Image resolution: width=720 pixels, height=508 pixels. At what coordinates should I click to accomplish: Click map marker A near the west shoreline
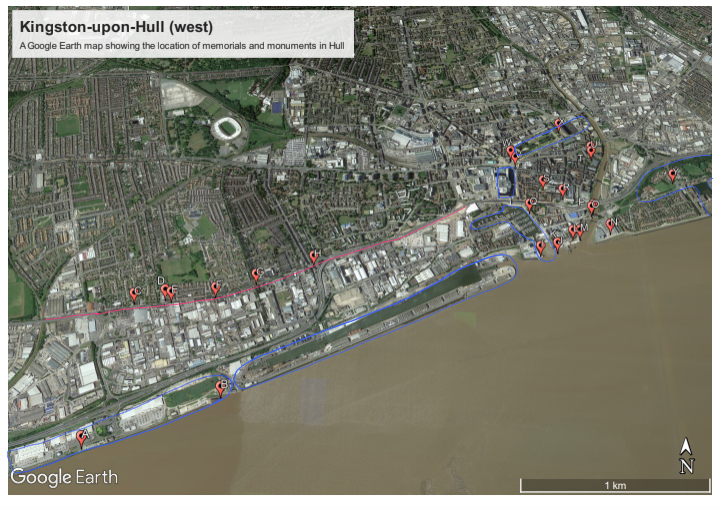[81, 438]
